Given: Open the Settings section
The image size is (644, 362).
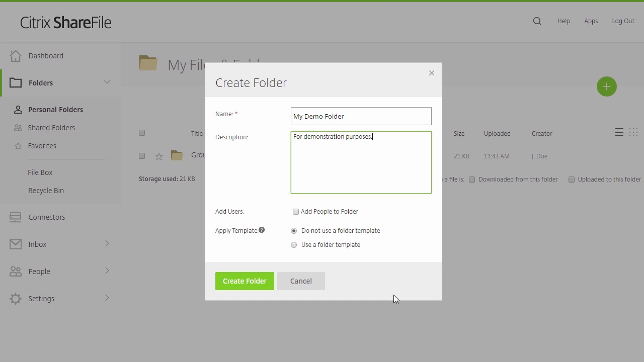Looking at the screenshot, I should pyautogui.click(x=41, y=298).
